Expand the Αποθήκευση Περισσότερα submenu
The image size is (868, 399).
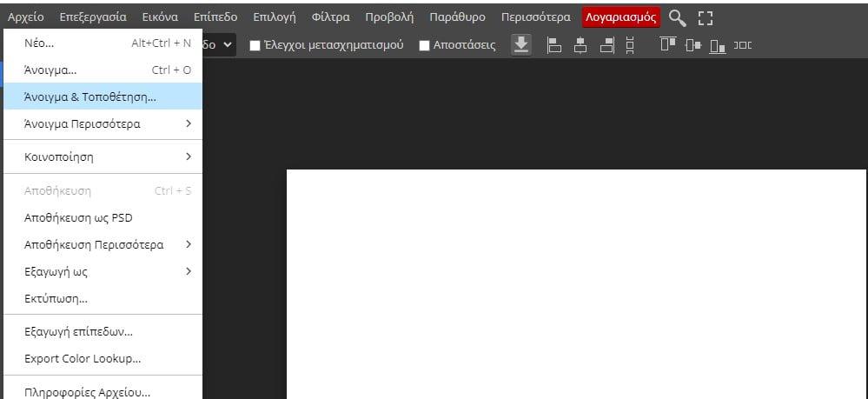pyautogui.click(x=103, y=244)
